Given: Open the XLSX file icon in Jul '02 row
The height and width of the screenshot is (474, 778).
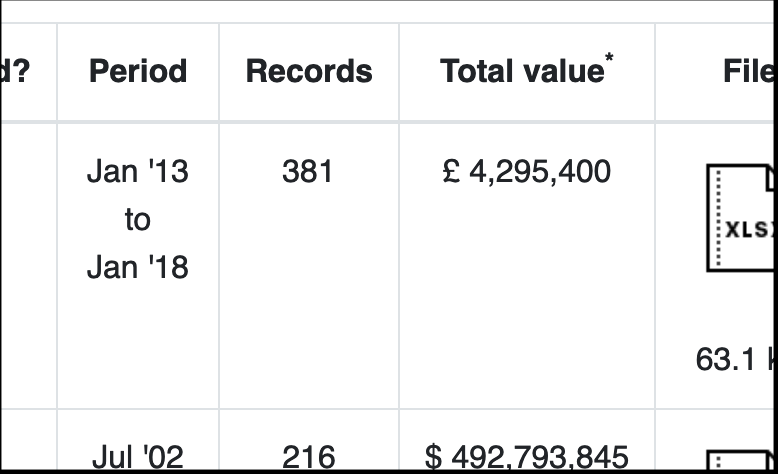Looking at the screenshot, I should pos(740,460).
